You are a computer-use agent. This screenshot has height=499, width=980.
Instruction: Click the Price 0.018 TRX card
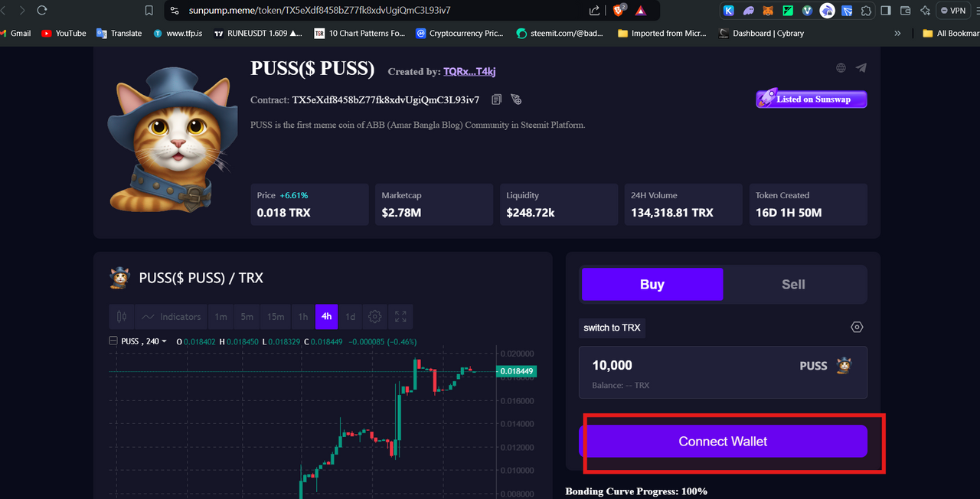point(309,204)
